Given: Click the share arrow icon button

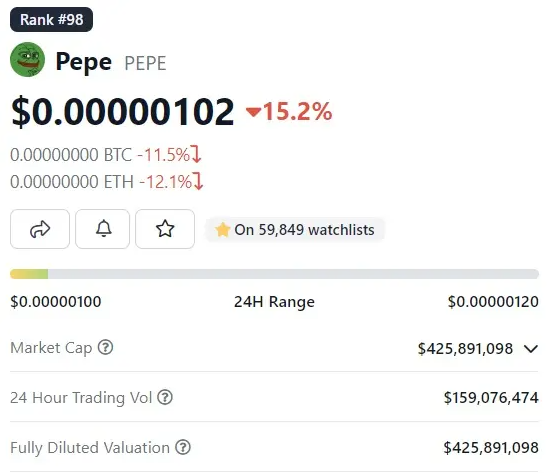Looking at the screenshot, I should pos(40,229).
